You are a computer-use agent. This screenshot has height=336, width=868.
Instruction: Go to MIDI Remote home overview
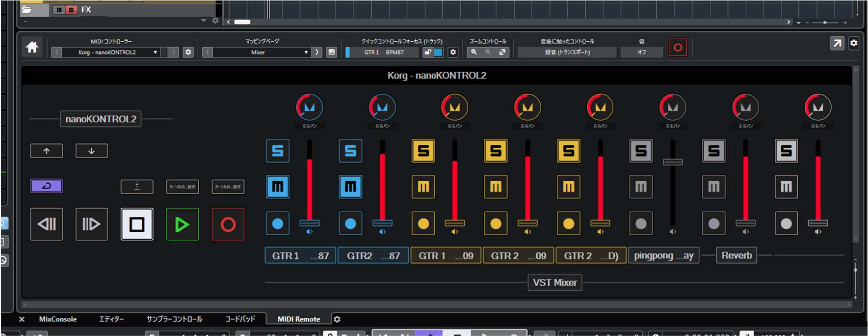32,47
